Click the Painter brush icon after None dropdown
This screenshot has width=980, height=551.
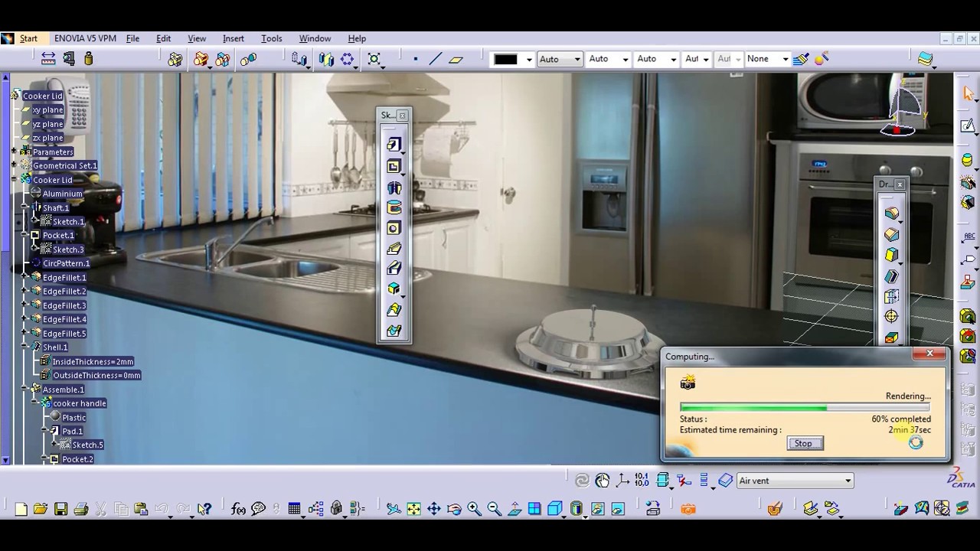801,59
